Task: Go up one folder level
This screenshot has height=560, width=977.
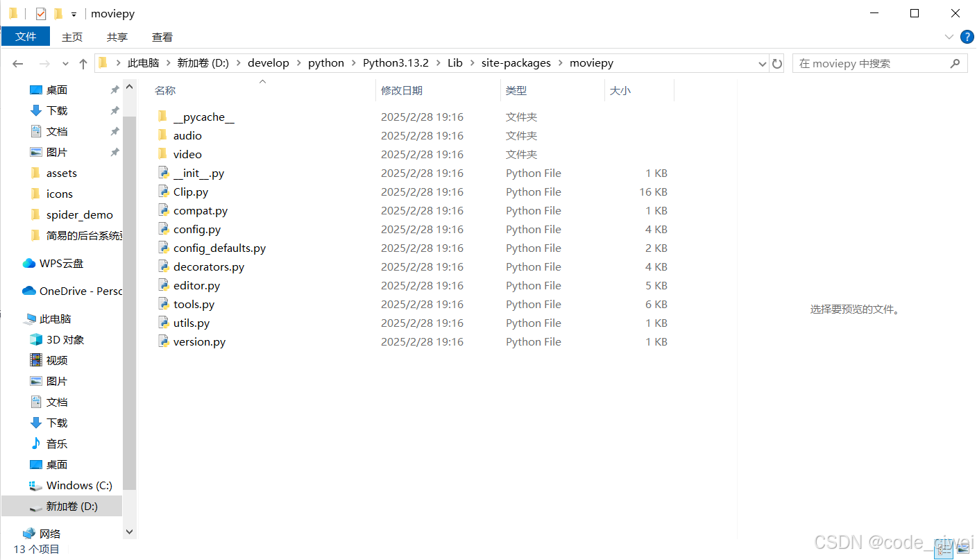Action: point(83,63)
